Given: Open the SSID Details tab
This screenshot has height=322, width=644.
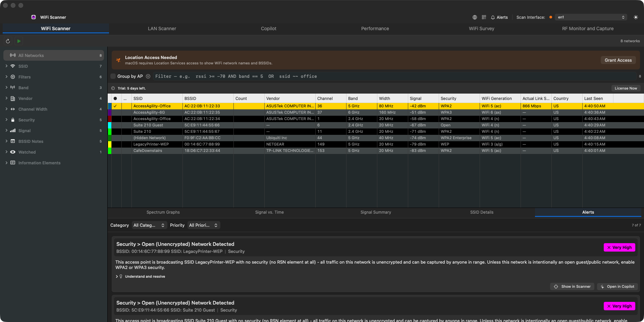Looking at the screenshot, I should tap(482, 212).
